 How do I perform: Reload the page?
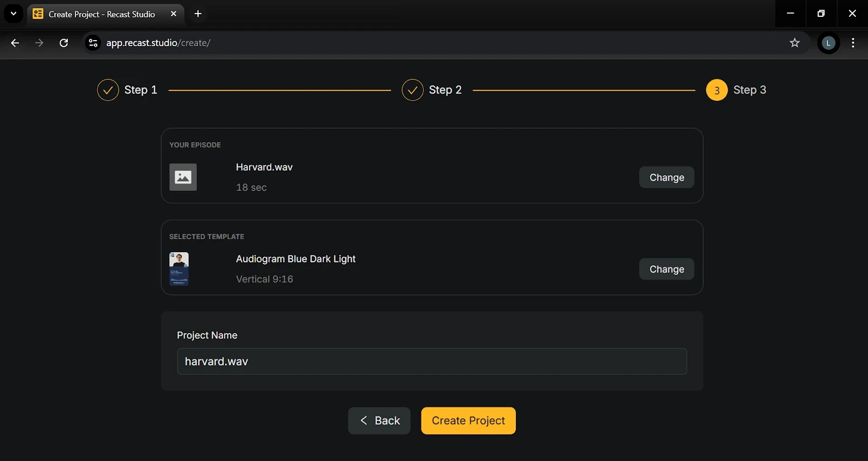pyautogui.click(x=63, y=43)
